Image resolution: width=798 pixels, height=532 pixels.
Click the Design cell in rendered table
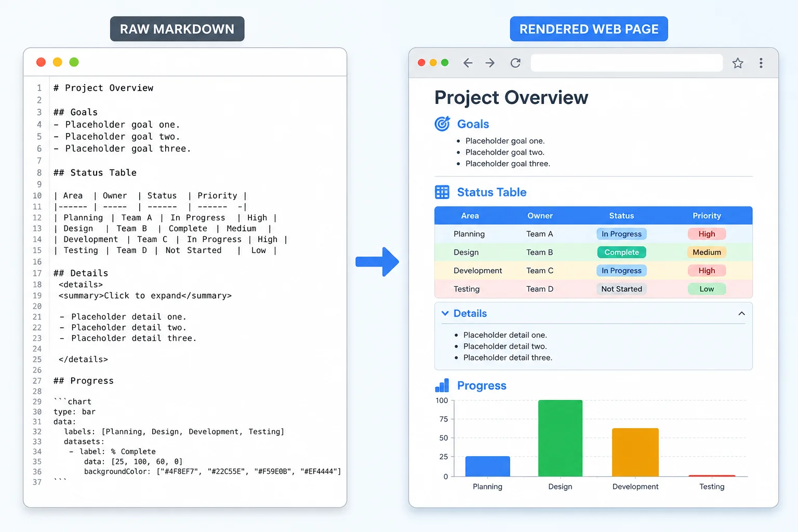(466, 252)
